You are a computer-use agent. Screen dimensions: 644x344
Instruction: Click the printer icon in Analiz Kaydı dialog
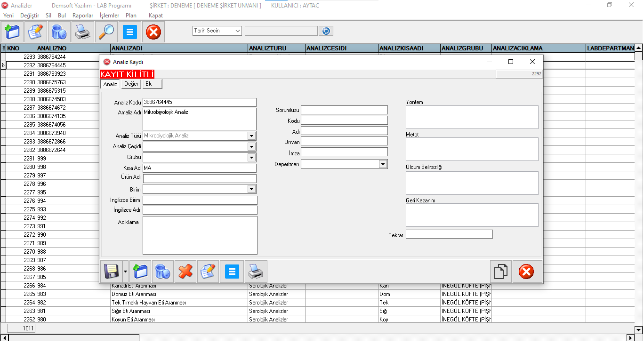point(256,272)
